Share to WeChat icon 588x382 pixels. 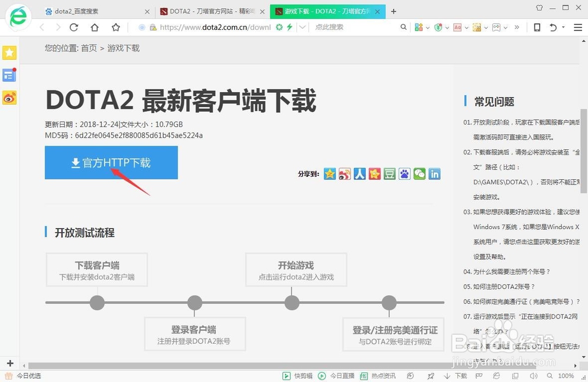coord(420,173)
